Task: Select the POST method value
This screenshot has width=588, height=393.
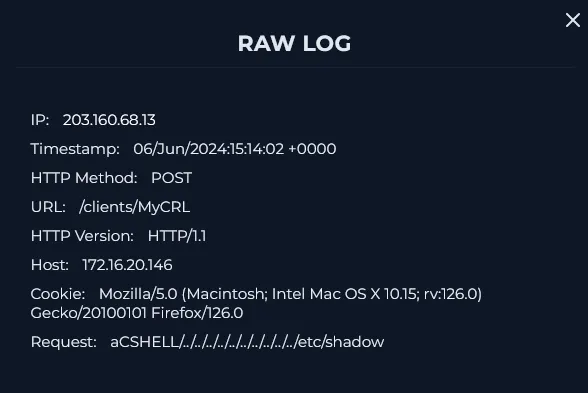Action: coord(171,178)
